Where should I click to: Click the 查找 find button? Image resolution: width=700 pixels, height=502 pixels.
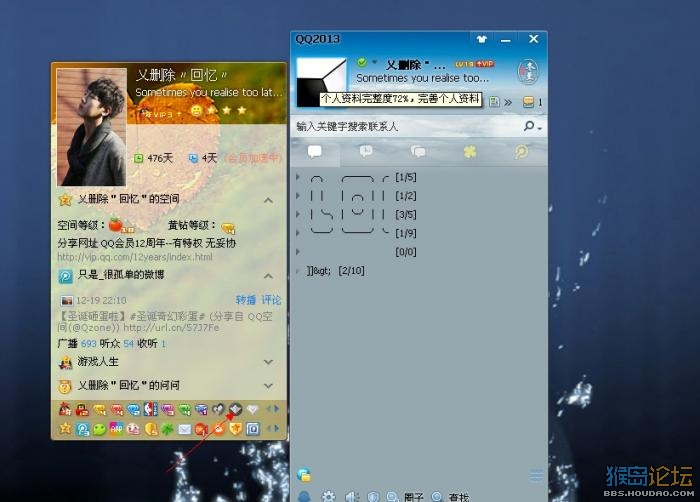[450, 497]
